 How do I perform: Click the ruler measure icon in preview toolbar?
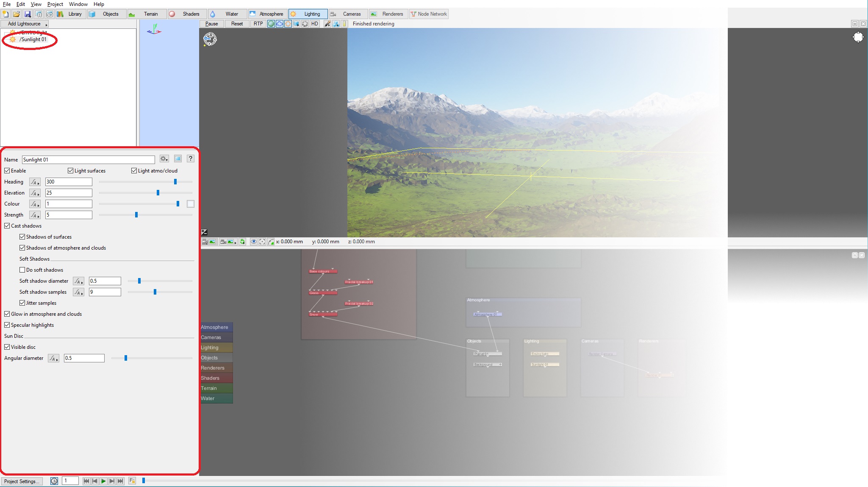point(344,24)
